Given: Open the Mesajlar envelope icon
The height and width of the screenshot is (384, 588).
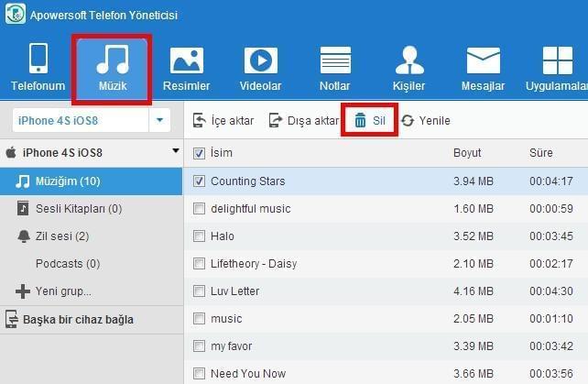Looking at the screenshot, I should [x=484, y=60].
